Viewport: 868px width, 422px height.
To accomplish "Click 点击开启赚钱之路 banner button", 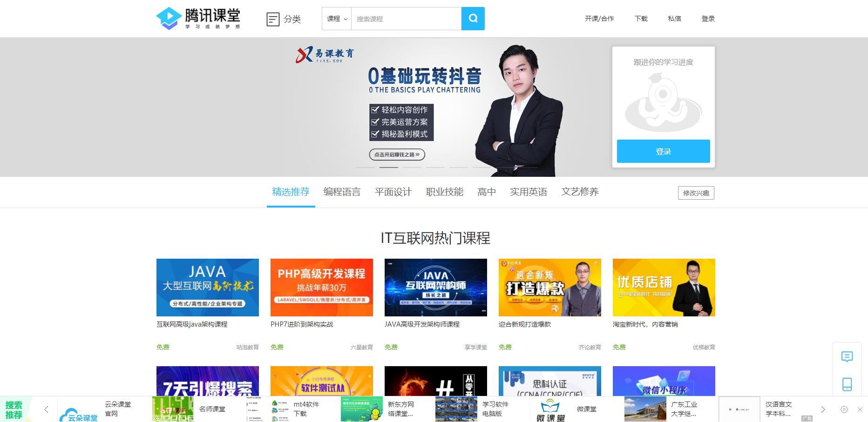I will tap(397, 154).
